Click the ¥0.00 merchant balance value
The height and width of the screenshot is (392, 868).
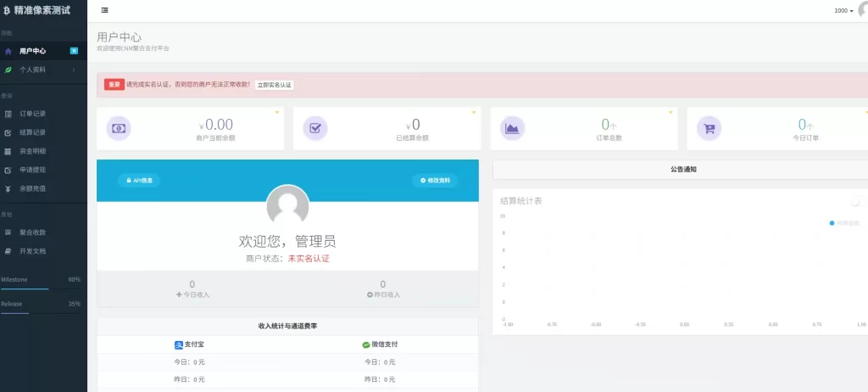tap(216, 125)
